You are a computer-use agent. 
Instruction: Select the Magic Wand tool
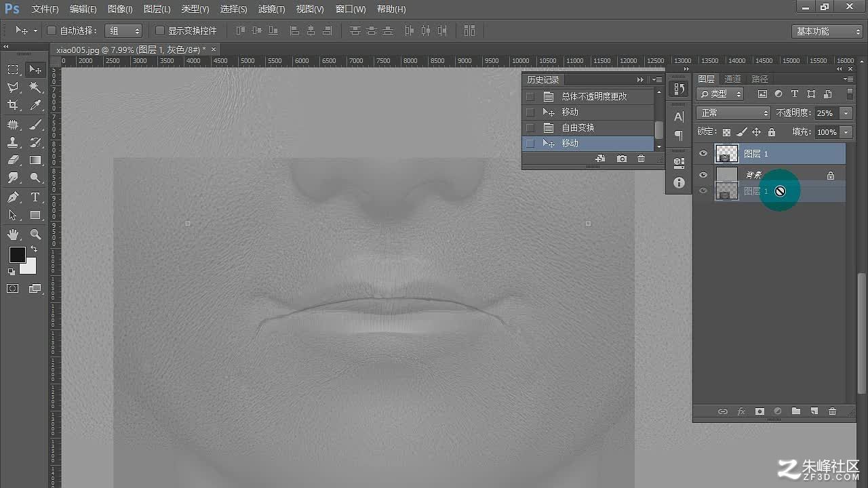35,87
